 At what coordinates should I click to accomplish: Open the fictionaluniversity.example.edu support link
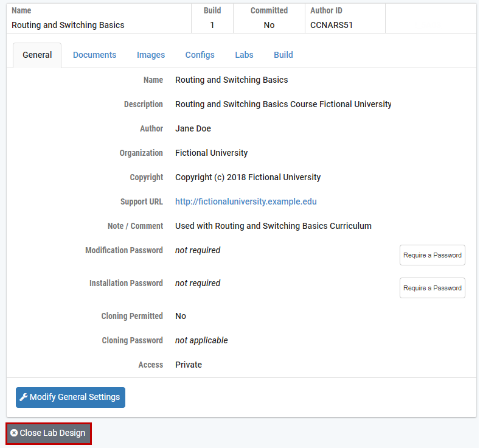coord(246,201)
